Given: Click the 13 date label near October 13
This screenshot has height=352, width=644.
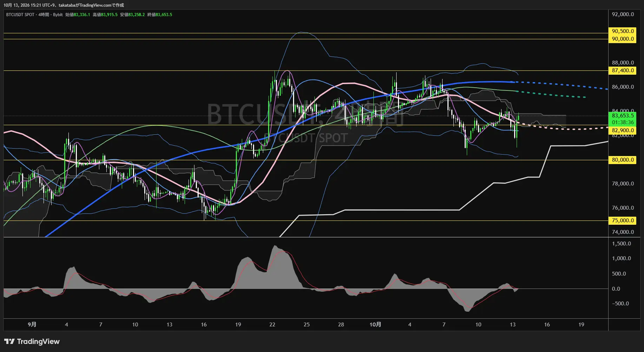Looking at the screenshot, I should point(512,325).
